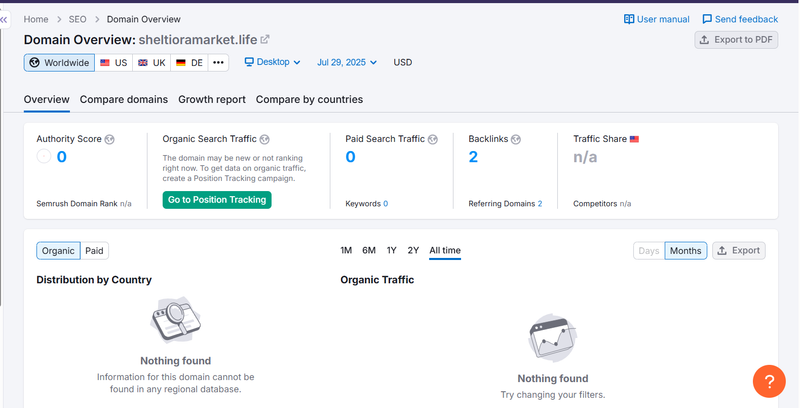
Task: Click the chart illustration under Organic Traffic
Action: (553, 338)
